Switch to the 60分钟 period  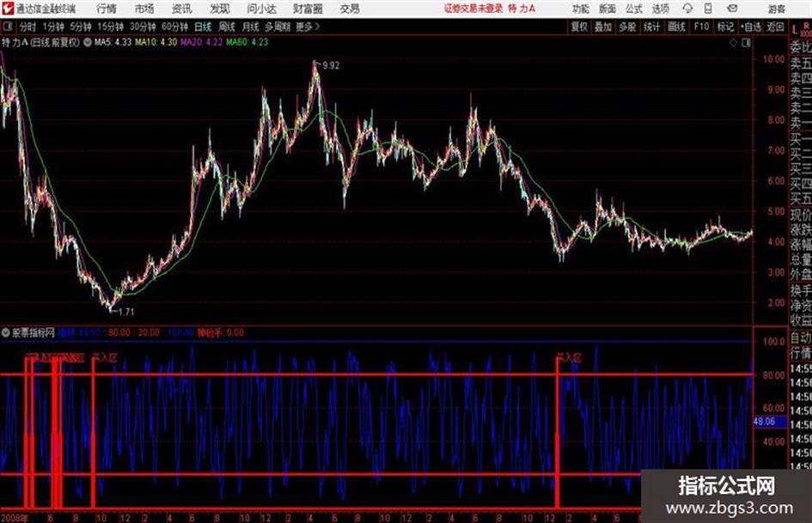[174, 27]
